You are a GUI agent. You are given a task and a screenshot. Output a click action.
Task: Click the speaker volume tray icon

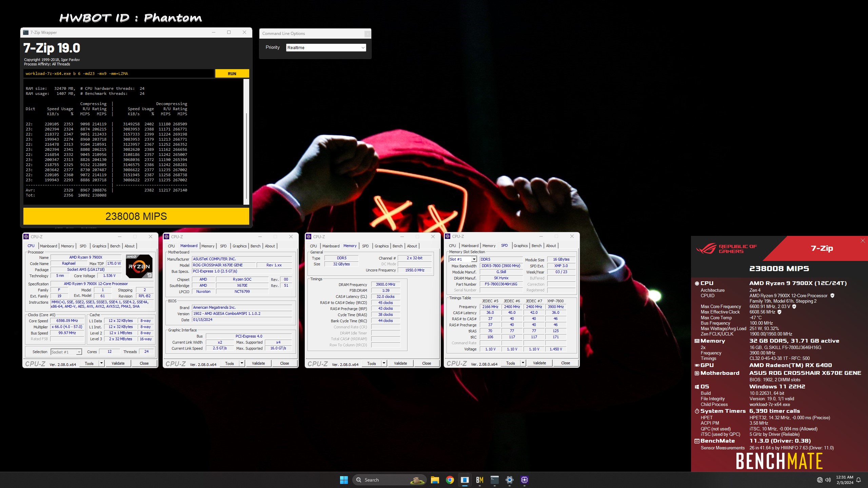(x=828, y=480)
